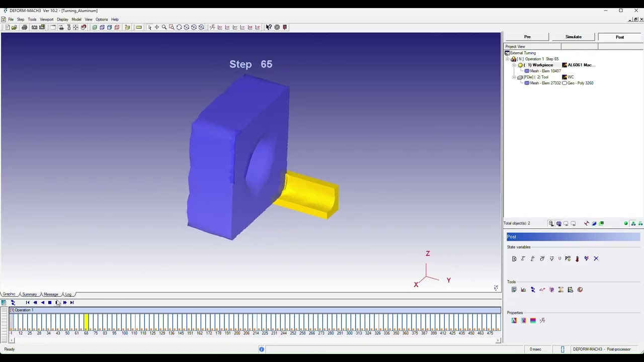Open the Model menu

pos(76,19)
